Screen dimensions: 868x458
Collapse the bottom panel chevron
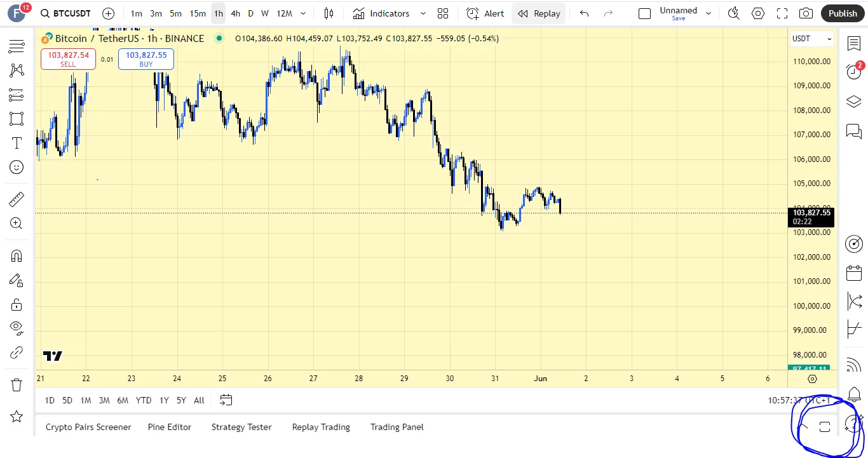point(804,426)
